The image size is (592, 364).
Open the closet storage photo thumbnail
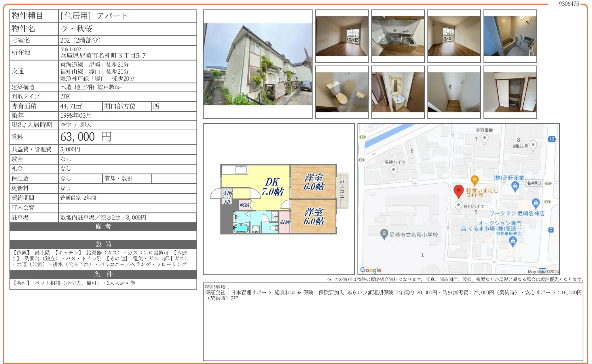(510, 92)
